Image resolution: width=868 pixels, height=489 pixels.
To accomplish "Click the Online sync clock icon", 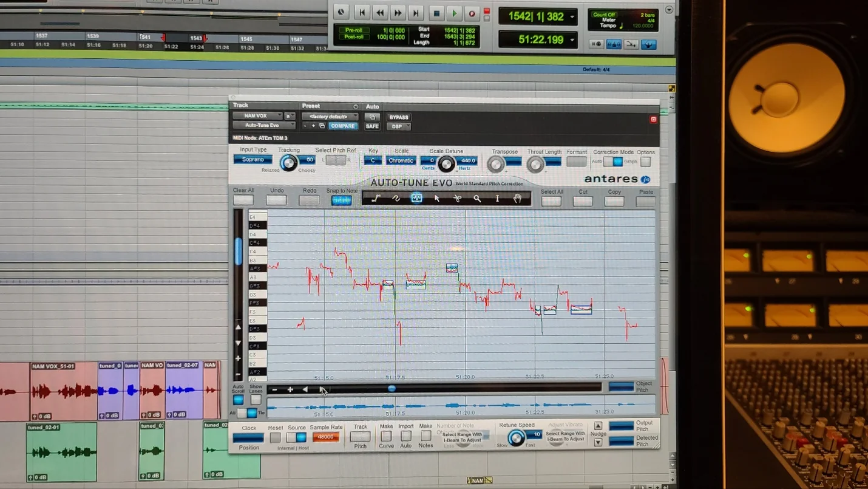I will 341,12.
